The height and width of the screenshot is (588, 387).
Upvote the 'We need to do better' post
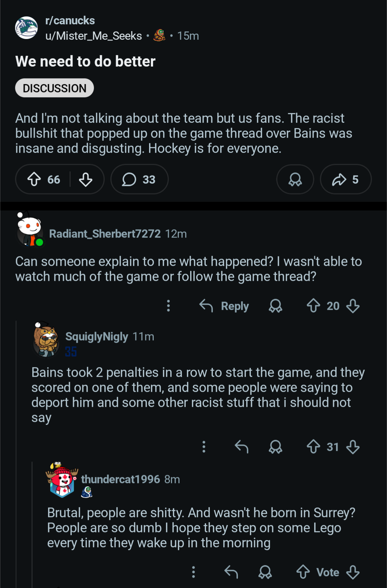[x=34, y=179]
